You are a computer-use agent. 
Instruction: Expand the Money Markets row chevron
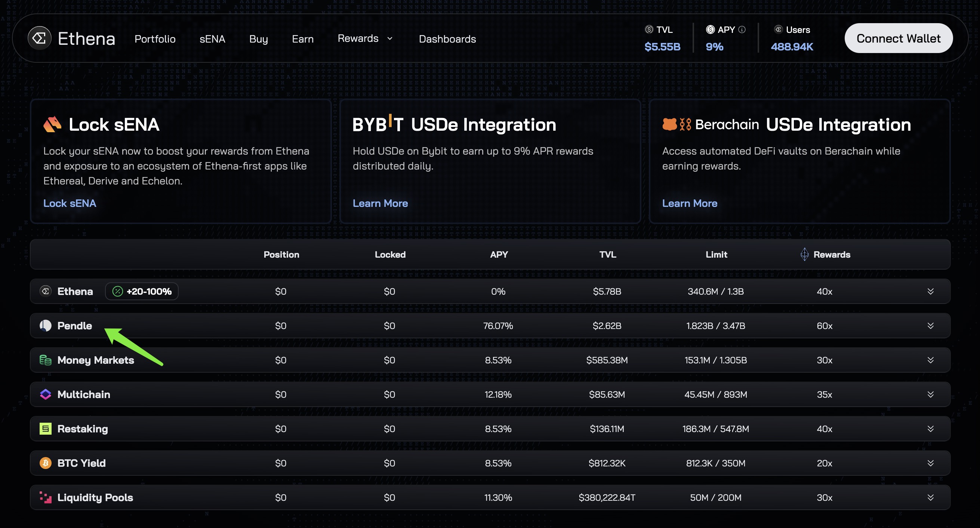pyautogui.click(x=930, y=360)
